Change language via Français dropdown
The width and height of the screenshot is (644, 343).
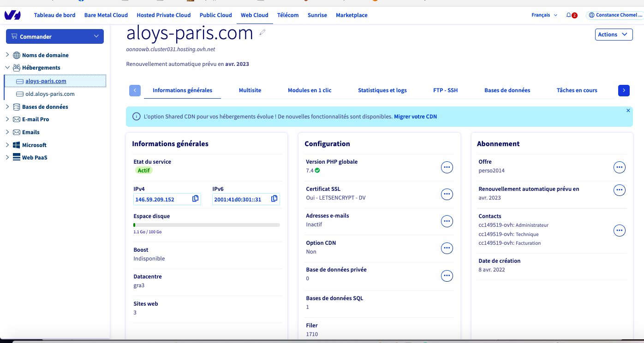point(544,15)
